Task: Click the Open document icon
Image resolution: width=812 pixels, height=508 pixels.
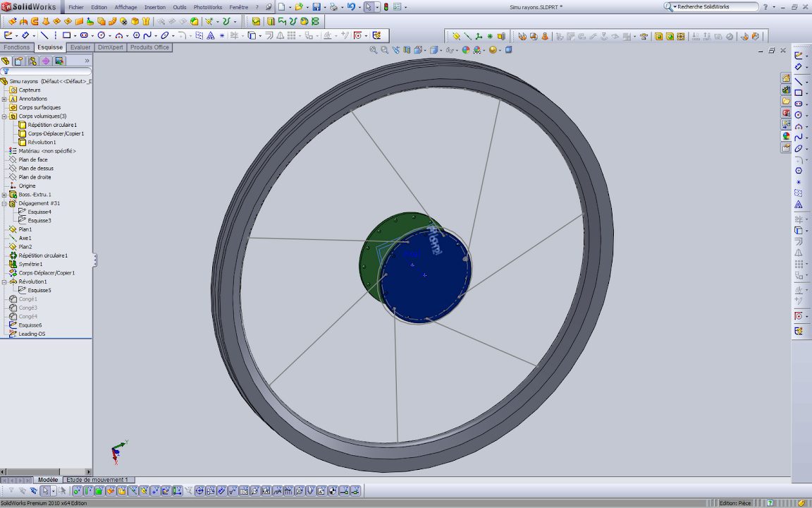Action: (299, 7)
